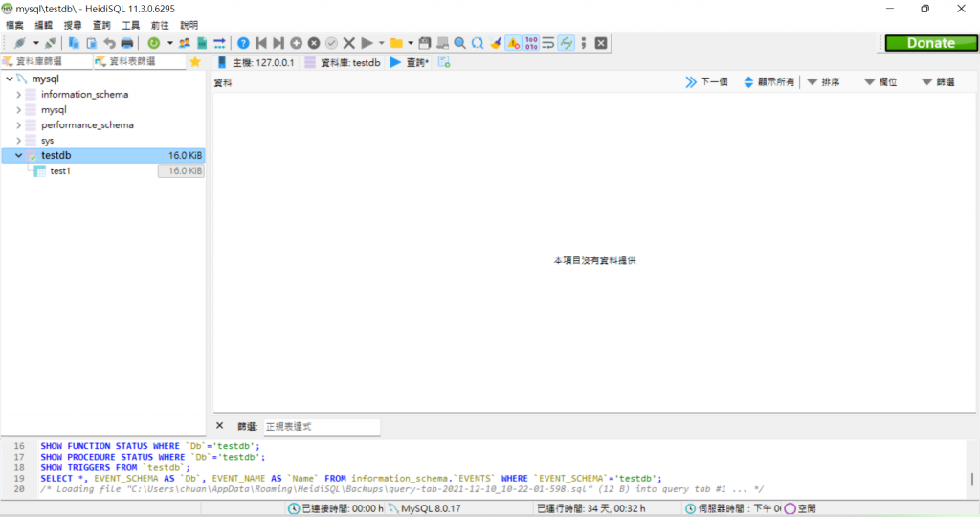Switch to the 資料庫: testdb tab
980x517 pixels.
pos(343,62)
